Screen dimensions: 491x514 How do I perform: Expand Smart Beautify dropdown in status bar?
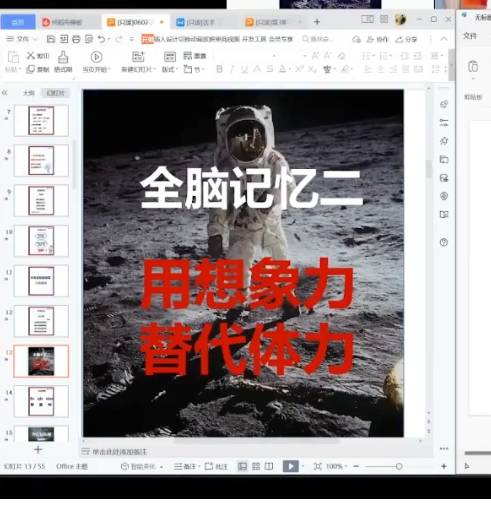click(x=161, y=467)
